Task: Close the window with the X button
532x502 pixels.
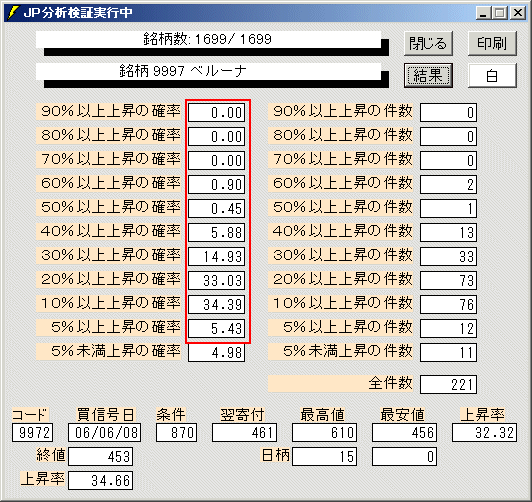Action: 518,13
